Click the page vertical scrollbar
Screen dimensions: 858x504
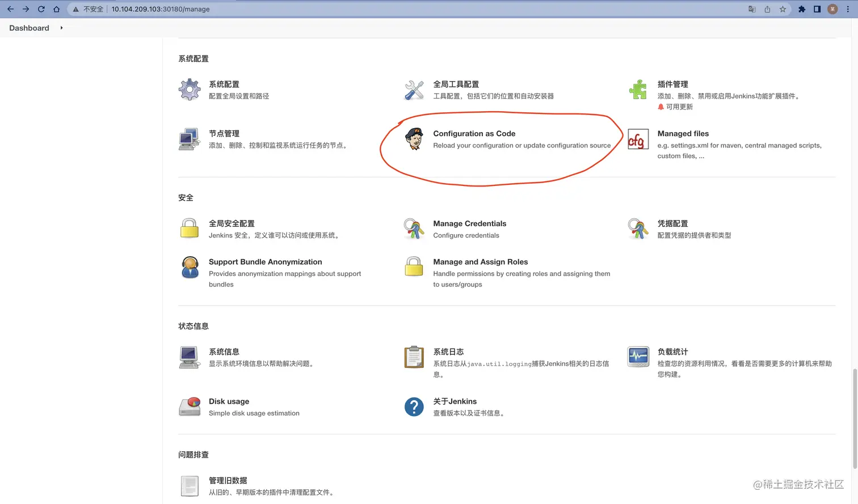(x=855, y=418)
